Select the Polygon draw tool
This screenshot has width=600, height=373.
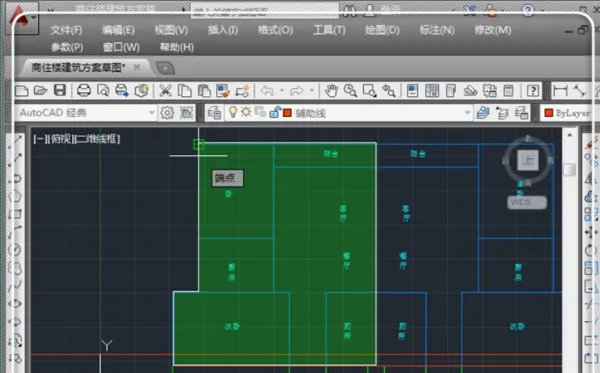15,197
